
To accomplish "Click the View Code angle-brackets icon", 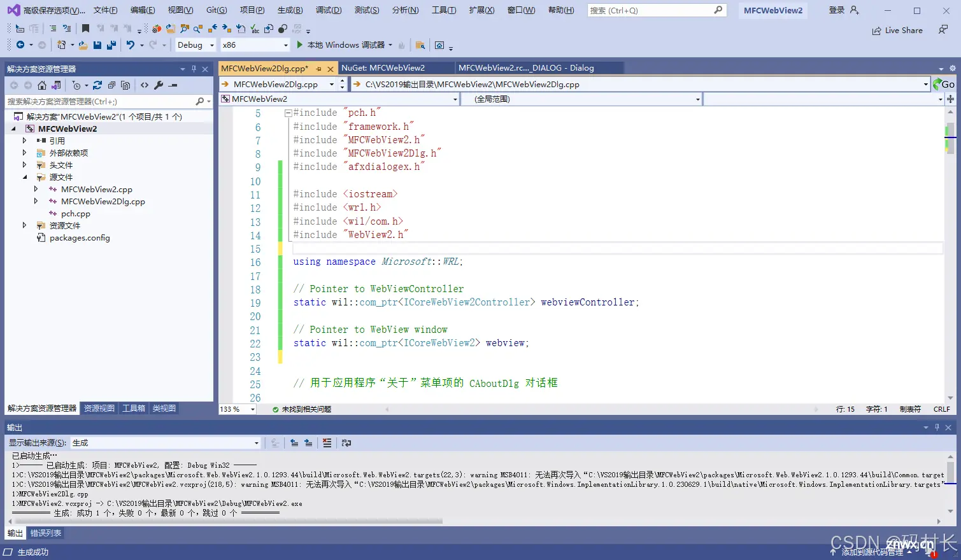I will 145,85.
